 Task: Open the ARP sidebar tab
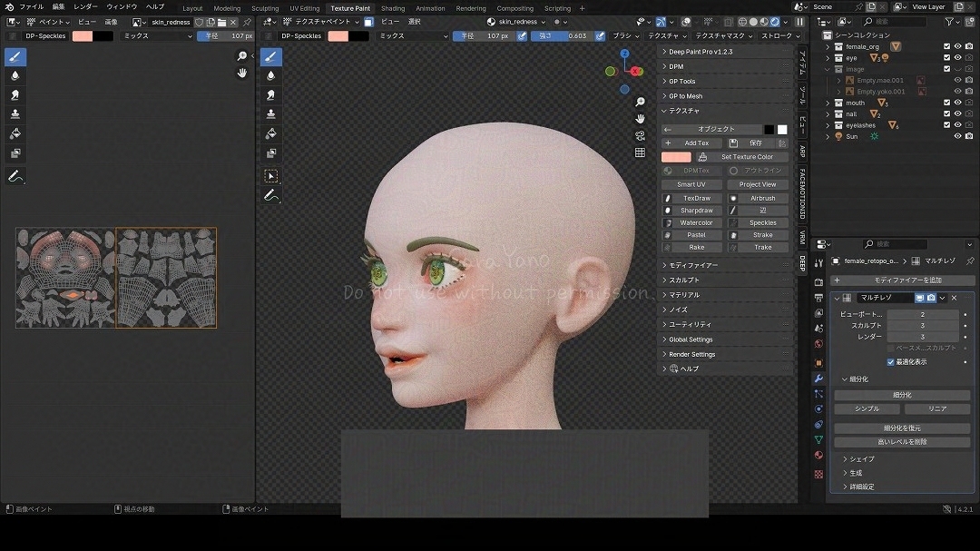tap(802, 152)
